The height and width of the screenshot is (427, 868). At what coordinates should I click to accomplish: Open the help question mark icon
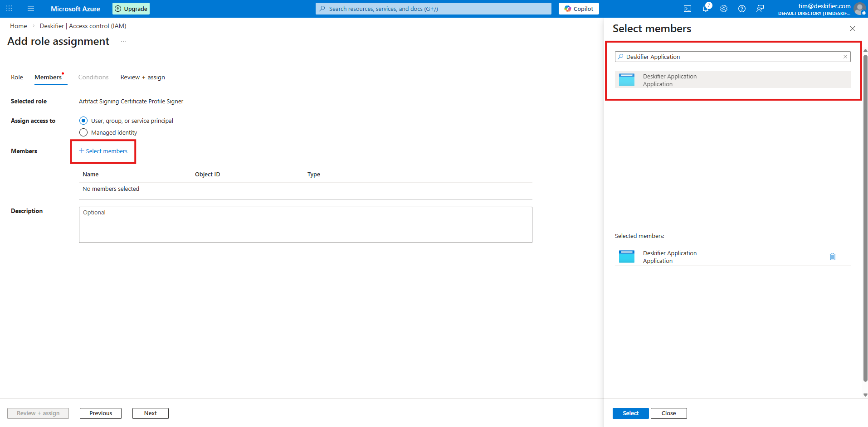(x=742, y=9)
